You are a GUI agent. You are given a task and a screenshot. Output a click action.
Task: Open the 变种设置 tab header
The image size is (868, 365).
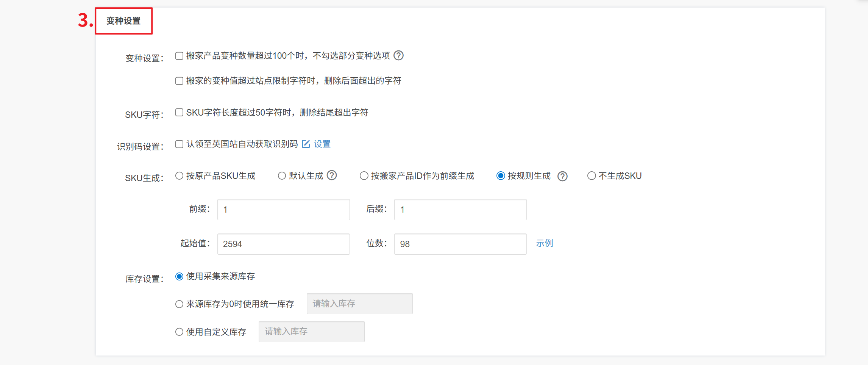(123, 21)
